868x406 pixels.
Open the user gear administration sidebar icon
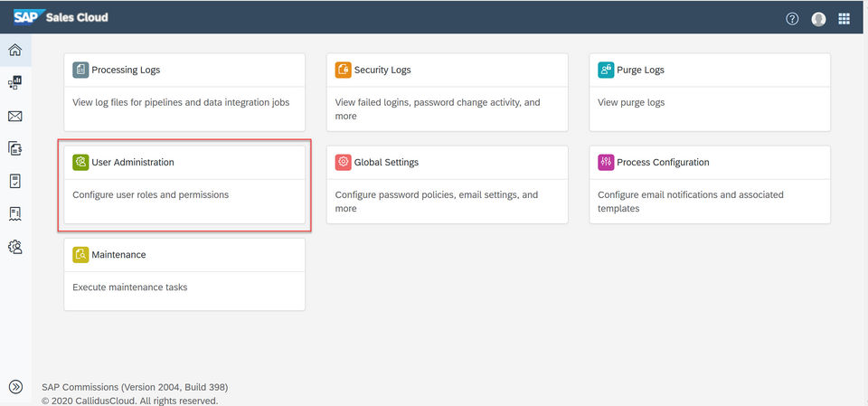click(15, 246)
